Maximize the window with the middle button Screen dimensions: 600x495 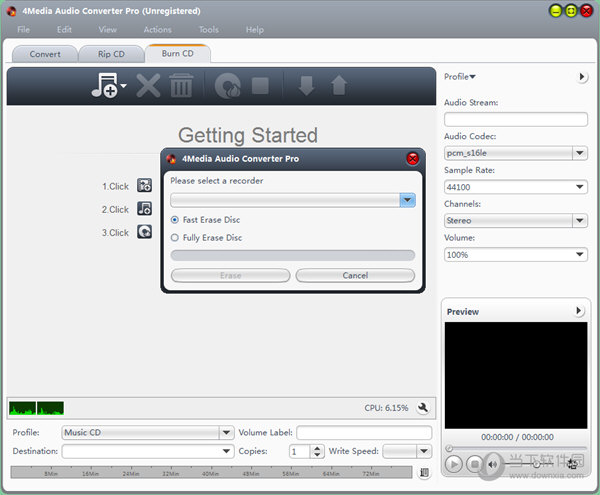[571, 11]
